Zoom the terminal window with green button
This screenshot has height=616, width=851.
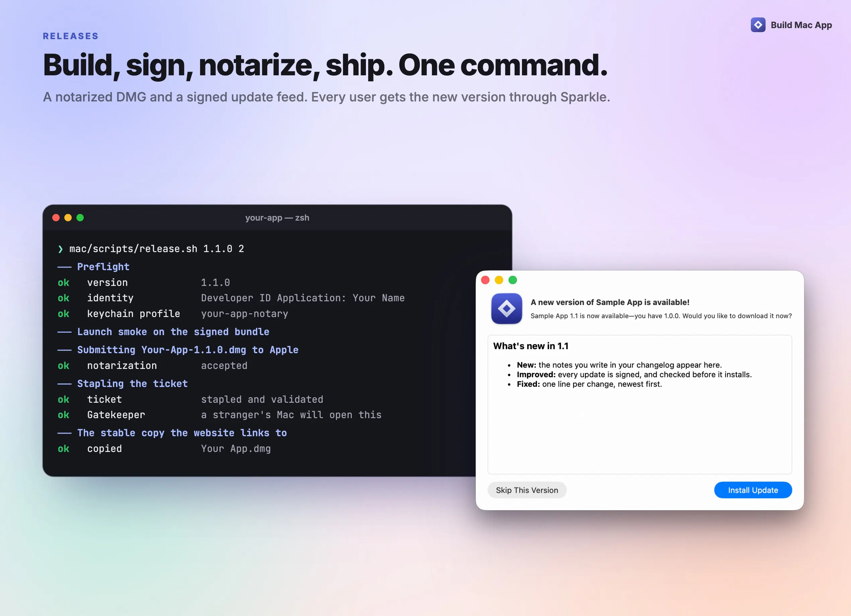coord(80,218)
